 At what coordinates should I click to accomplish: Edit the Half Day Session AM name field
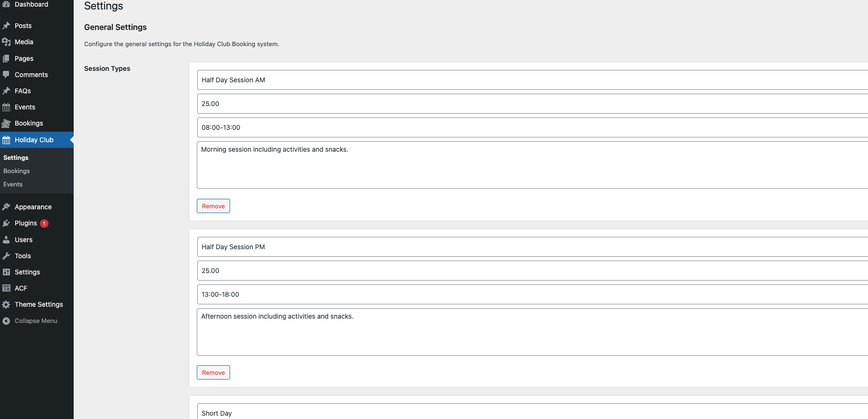pos(532,80)
